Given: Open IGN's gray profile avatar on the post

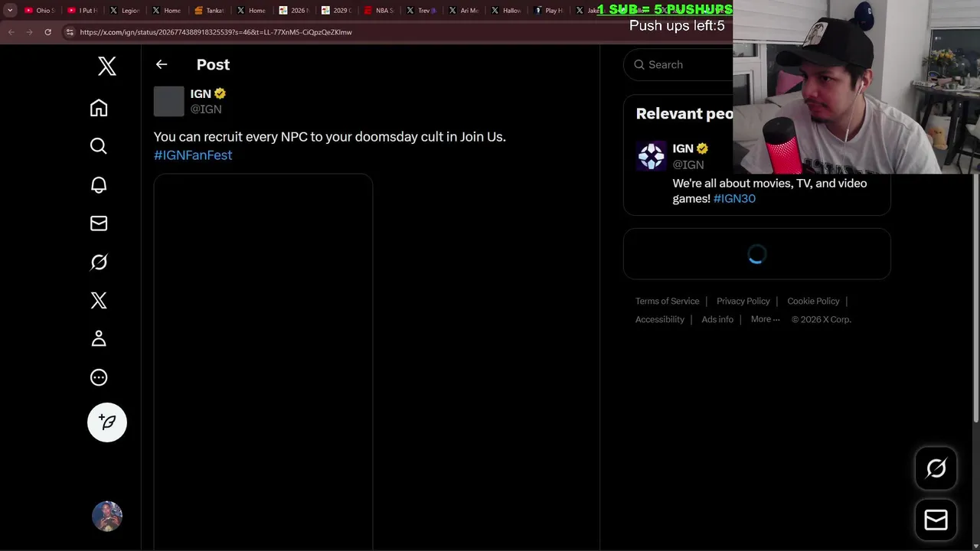Looking at the screenshot, I should [x=169, y=101].
